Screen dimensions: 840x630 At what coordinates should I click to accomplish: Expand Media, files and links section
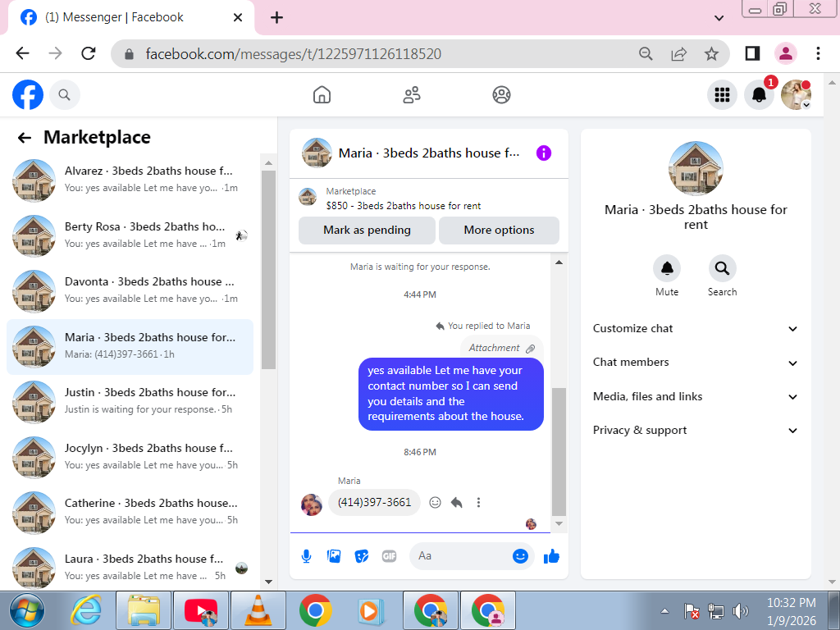[696, 397]
